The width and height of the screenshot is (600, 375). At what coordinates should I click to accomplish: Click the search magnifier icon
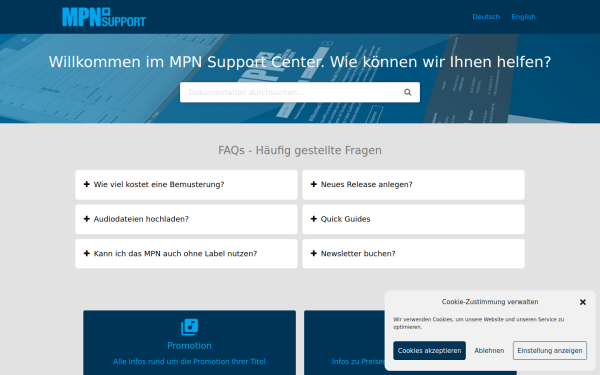408,92
